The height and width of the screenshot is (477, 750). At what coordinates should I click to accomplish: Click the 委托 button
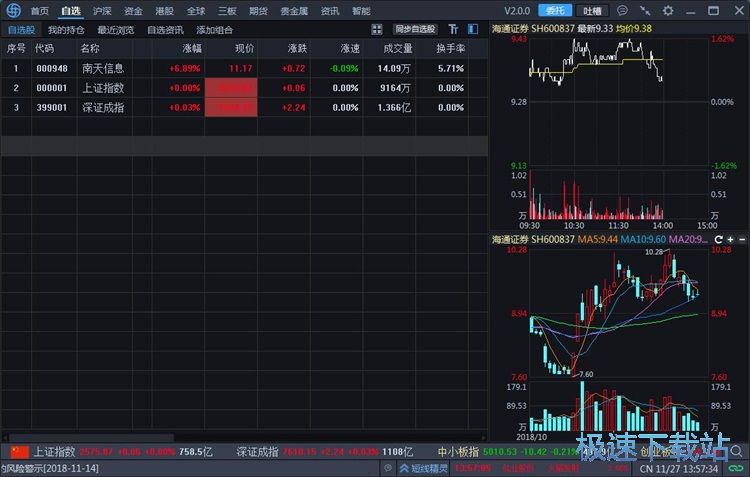pos(555,10)
